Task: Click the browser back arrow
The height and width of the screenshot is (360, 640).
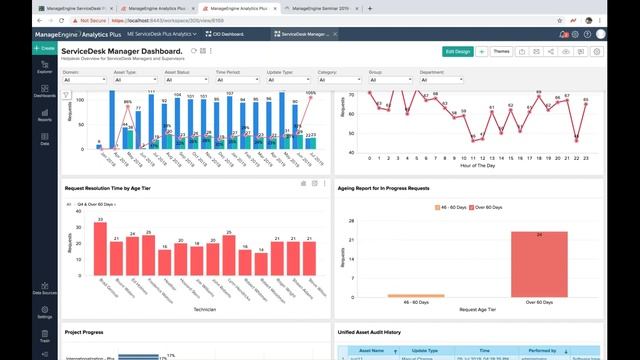Action: [40, 20]
